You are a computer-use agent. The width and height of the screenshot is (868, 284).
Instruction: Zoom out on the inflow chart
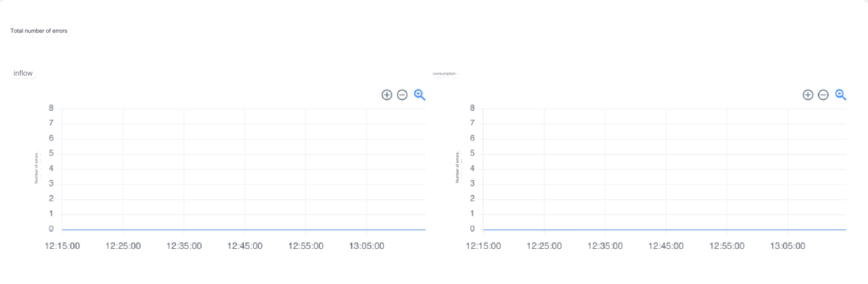coord(402,95)
